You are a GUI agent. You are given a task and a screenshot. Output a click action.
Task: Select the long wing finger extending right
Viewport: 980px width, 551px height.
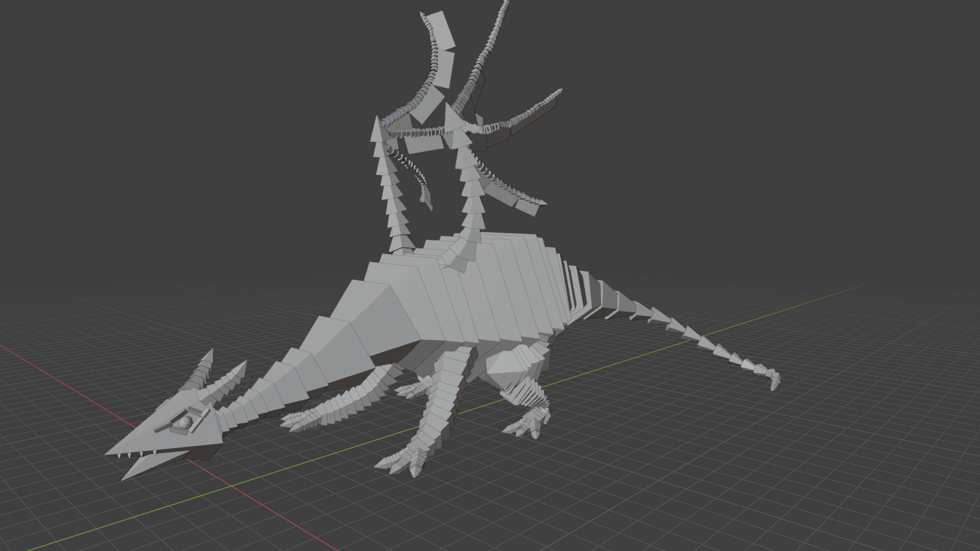(x=531, y=110)
